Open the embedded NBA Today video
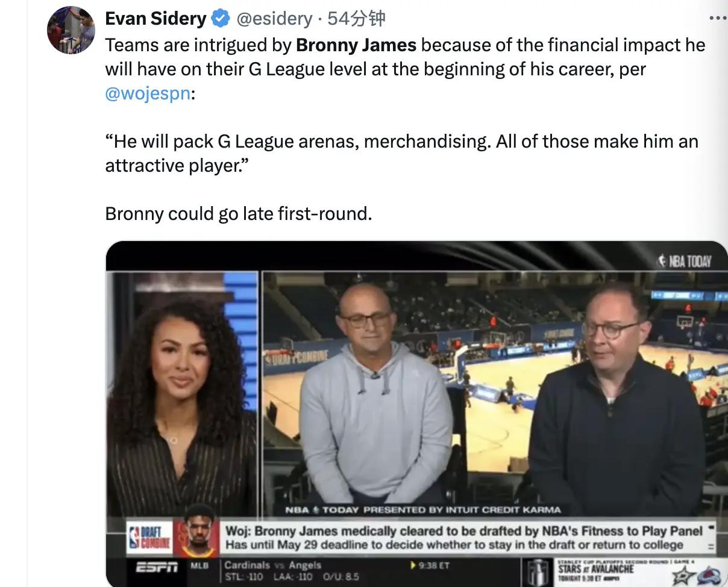The width and height of the screenshot is (728, 587). (416, 413)
